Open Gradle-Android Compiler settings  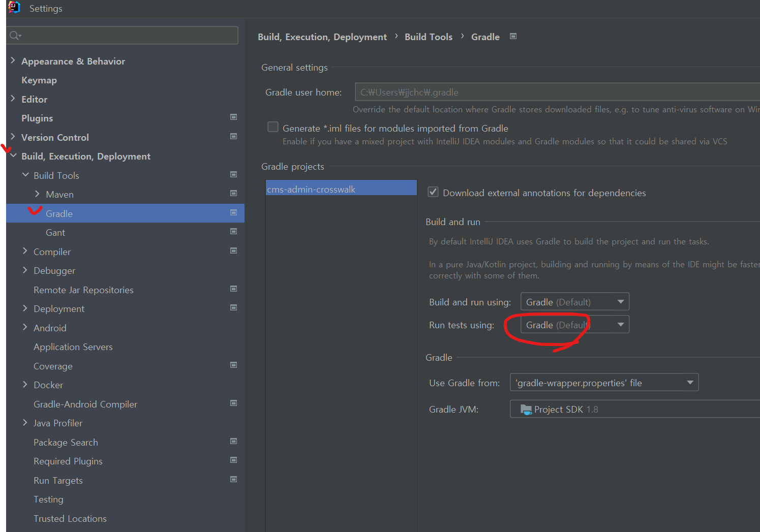coord(85,404)
